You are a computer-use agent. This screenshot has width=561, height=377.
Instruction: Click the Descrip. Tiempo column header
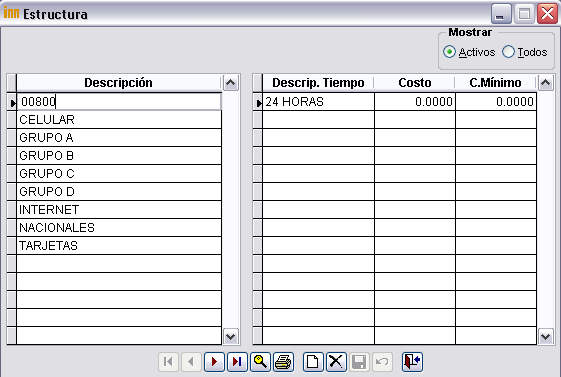click(x=318, y=83)
